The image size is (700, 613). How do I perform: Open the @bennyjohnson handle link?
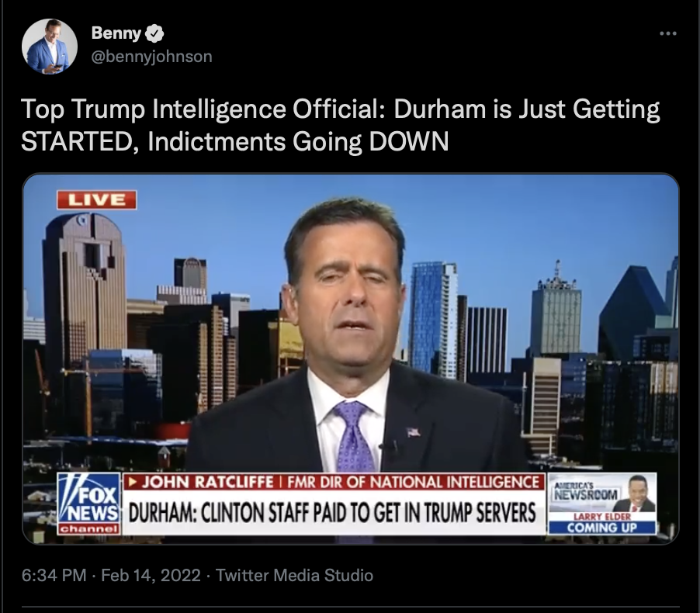pyautogui.click(x=152, y=57)
